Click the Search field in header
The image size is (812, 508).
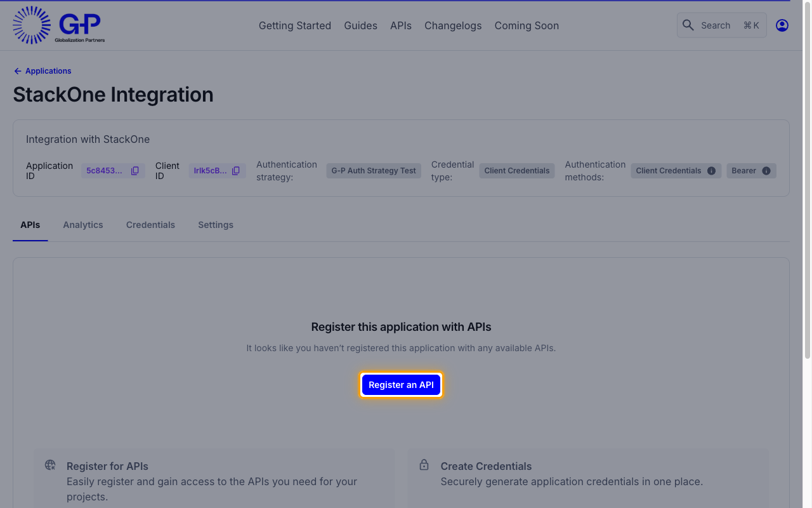point(721,25)
